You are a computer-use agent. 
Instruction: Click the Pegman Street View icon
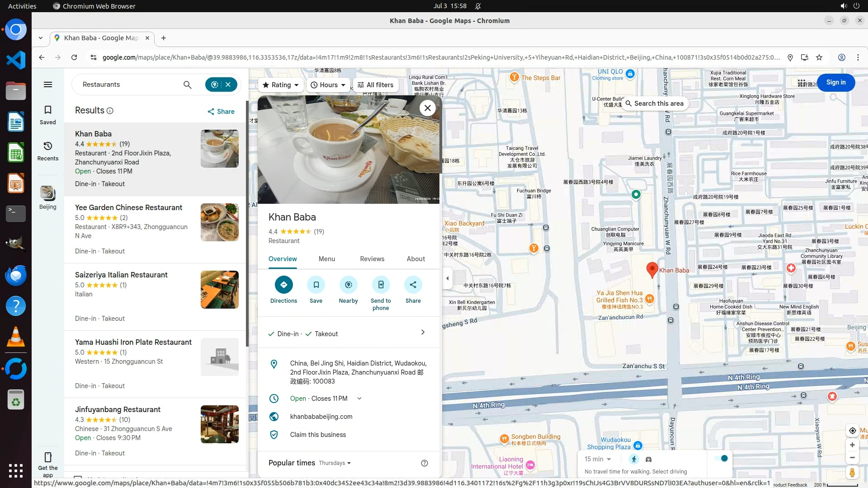(x=852, y=472)
